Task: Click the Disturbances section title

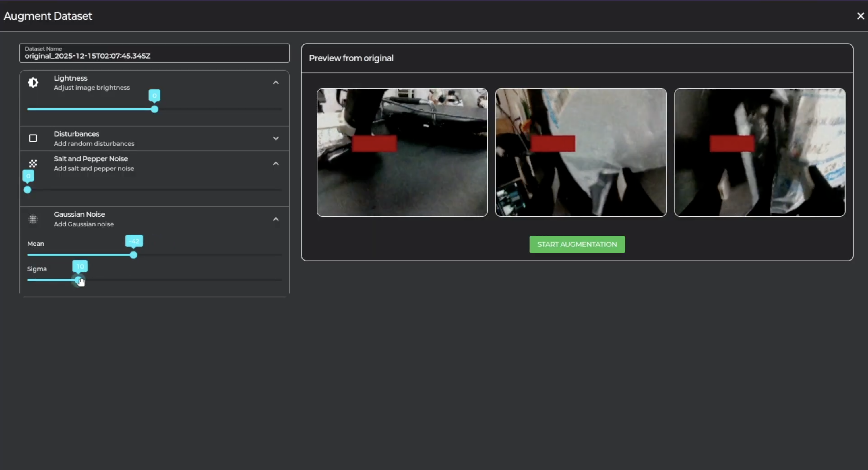Action: [76, 134]
